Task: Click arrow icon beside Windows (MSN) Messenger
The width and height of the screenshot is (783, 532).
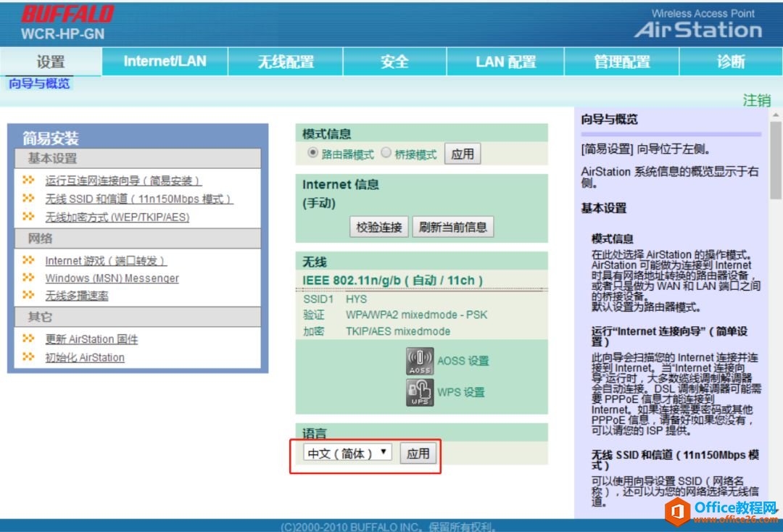Action: pyautogui.click(x=28, y=278)
